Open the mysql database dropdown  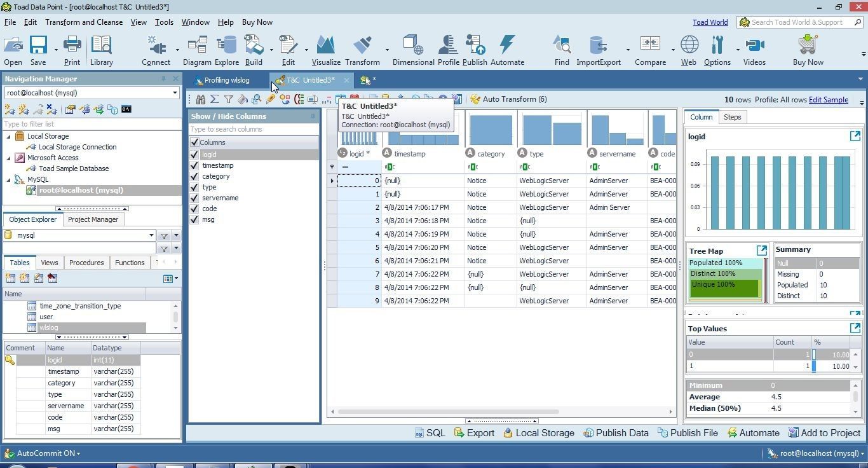151,235
